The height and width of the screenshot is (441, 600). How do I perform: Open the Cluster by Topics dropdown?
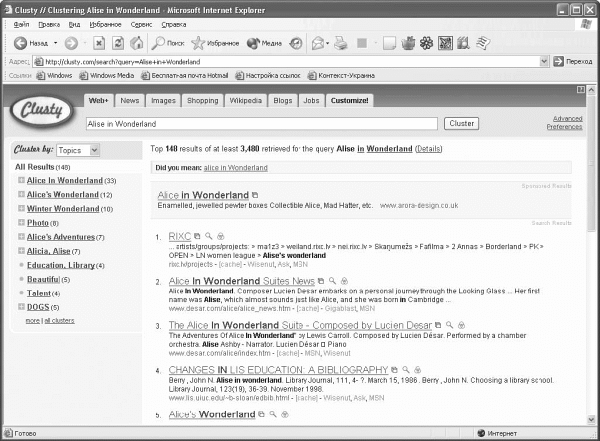coord(78,150)
